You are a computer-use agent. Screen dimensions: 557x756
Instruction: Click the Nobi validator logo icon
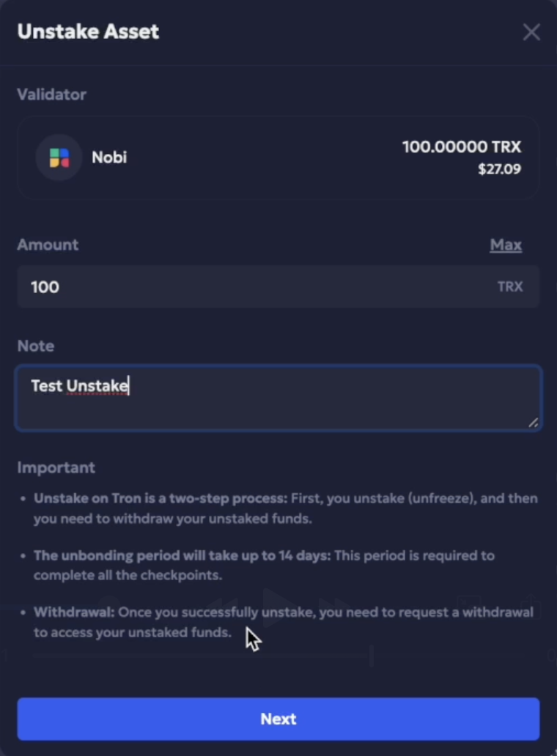[x=59, y=157]
